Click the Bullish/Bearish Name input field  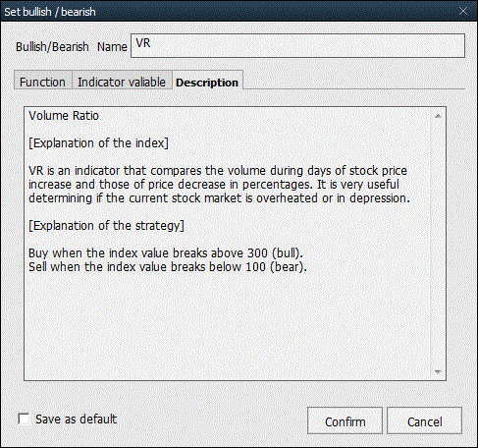tap(297, 46)
